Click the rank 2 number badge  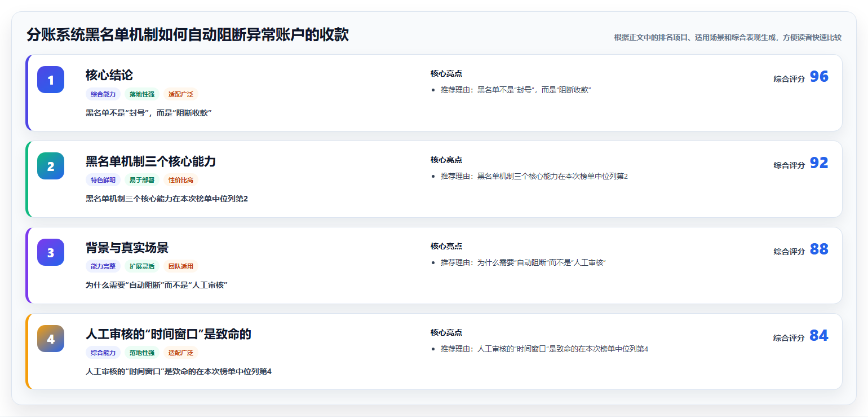[x=51, y=166]
